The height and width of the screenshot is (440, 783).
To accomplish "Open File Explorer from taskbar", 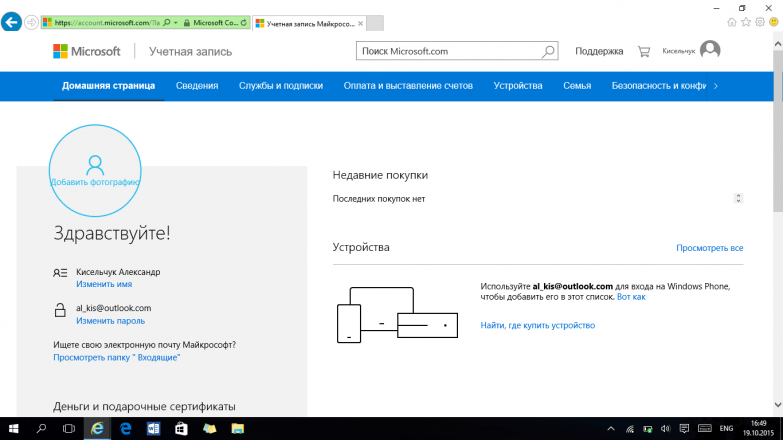I will pyautogui.click(x=238, y=429).
